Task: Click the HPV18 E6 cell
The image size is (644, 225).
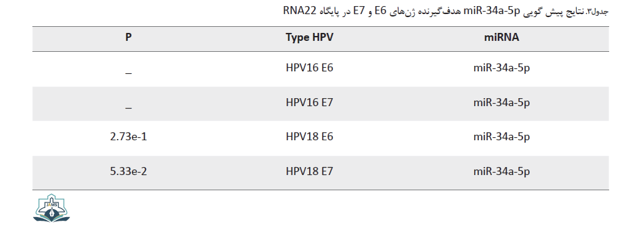Action: point(309,137)
